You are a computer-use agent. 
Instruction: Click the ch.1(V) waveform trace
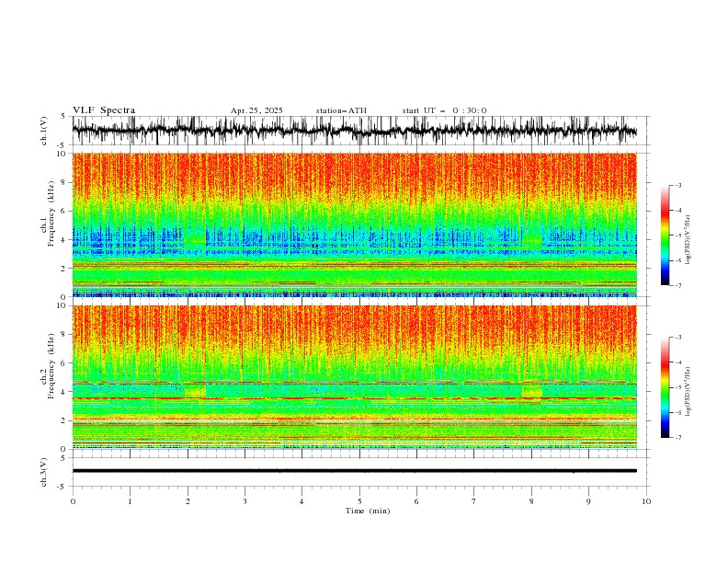click(355, 131)
